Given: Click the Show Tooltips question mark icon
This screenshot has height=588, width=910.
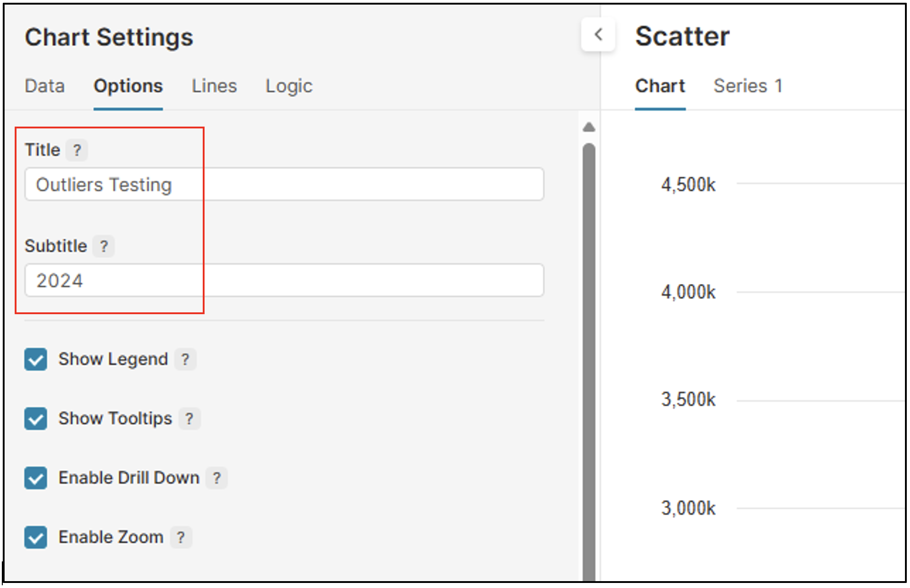Looking at the screenshot, I should coord(189,419).
